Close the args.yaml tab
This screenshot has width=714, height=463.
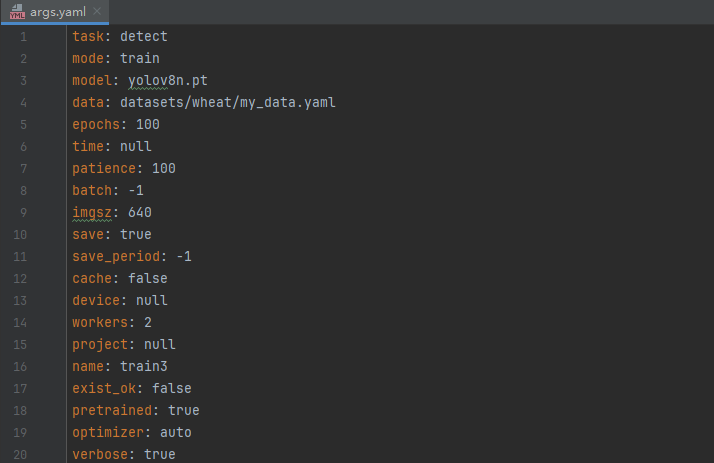point(97,11)
